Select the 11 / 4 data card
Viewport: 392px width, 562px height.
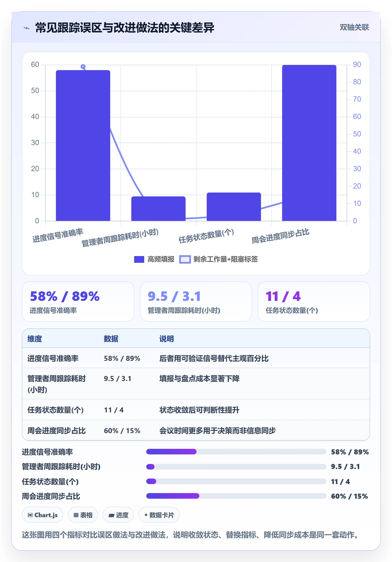(314, 301)
